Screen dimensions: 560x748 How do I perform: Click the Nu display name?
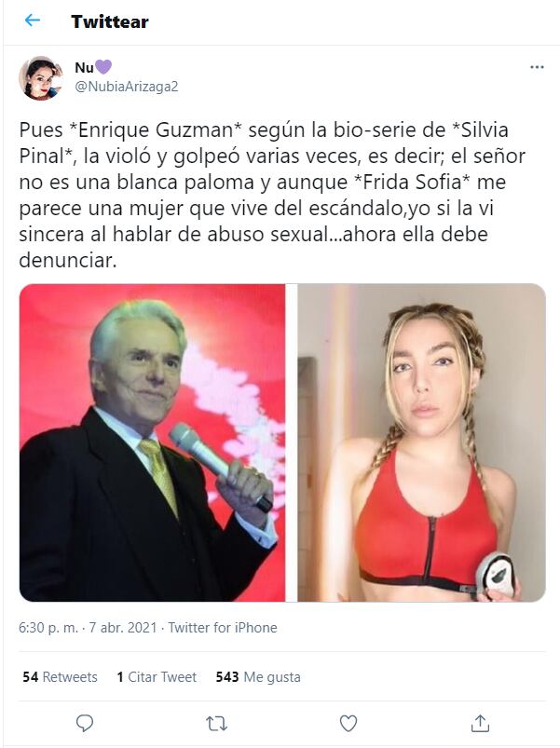pos(84,68)
